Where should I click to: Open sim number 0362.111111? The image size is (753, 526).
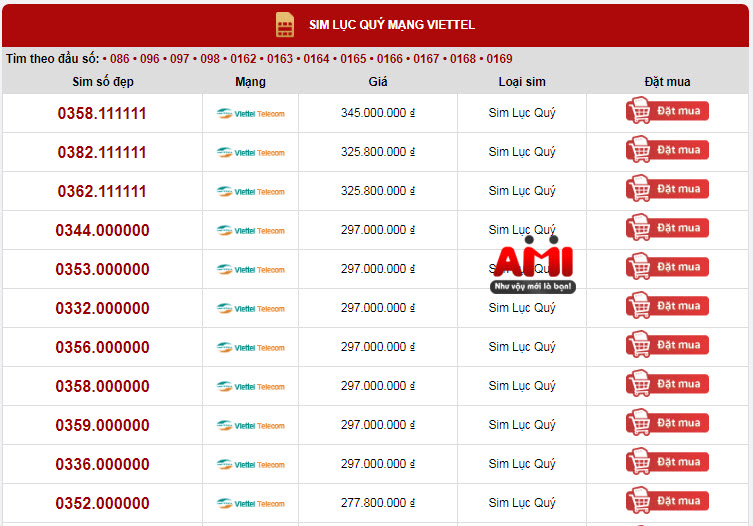[102, 191]
